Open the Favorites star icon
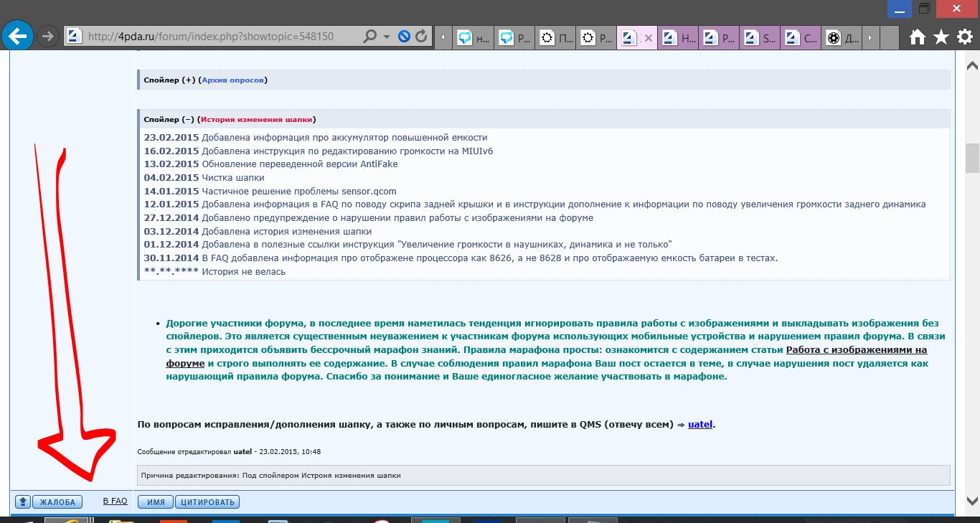Viewport: 980px width, 523px height. pos(941,37)
